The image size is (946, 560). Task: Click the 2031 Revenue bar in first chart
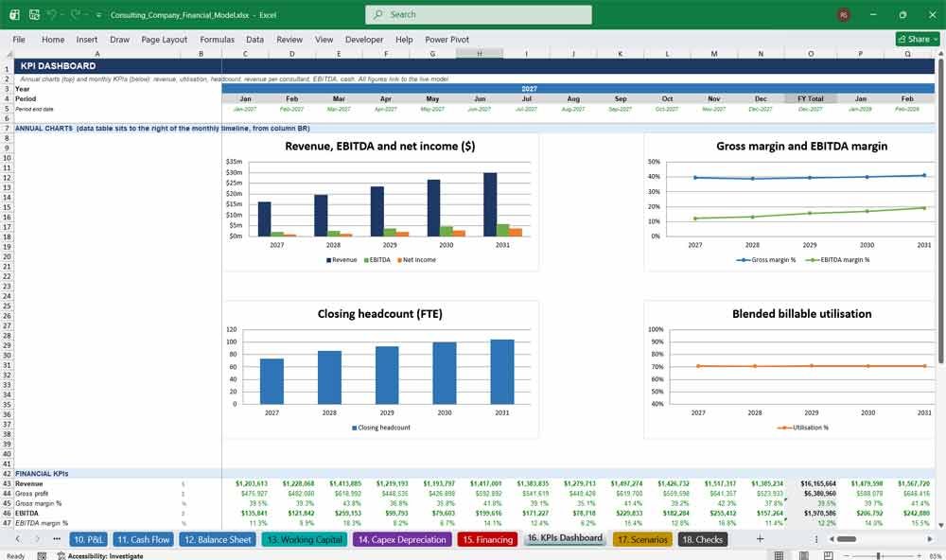490,204
